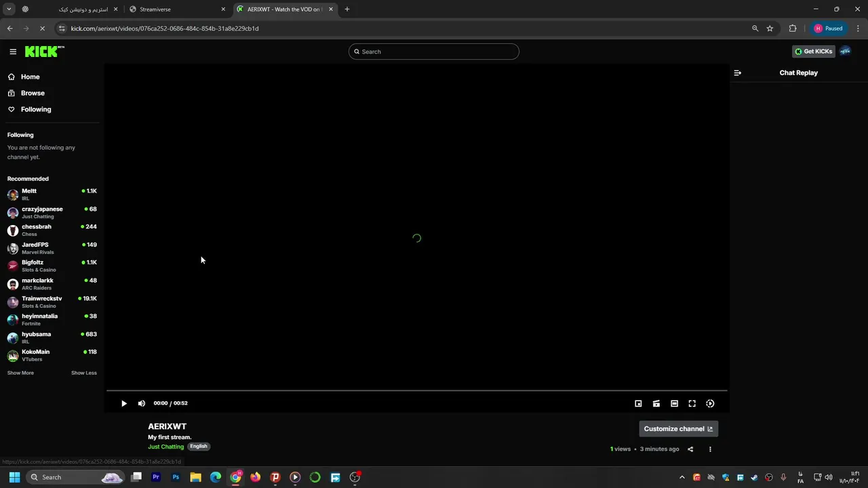Close the AERIXWT VOD browser tab
This screenshot has height=488, width=868.
point(331,9)
